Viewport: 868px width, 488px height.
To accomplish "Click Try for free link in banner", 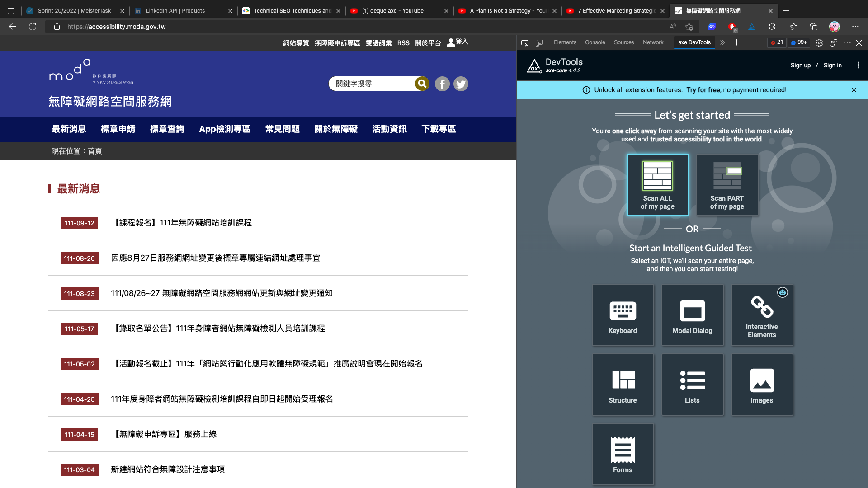I will click(703, 90).
